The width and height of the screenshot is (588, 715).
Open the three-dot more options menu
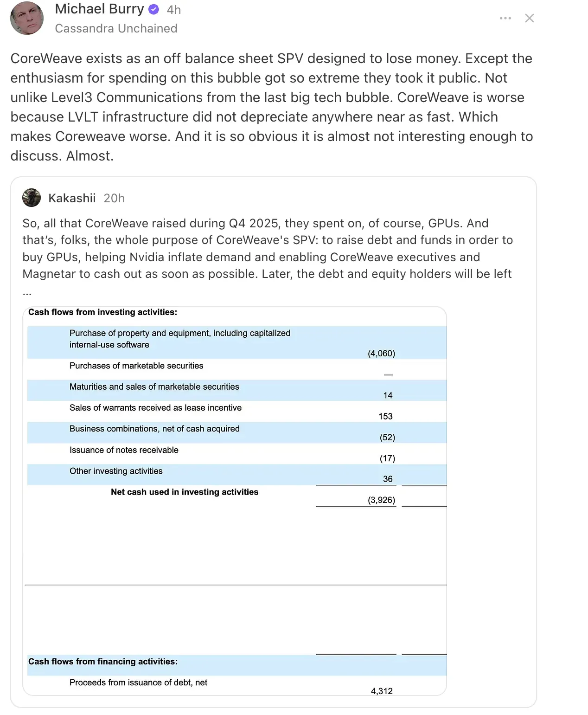tap(505, 18)
